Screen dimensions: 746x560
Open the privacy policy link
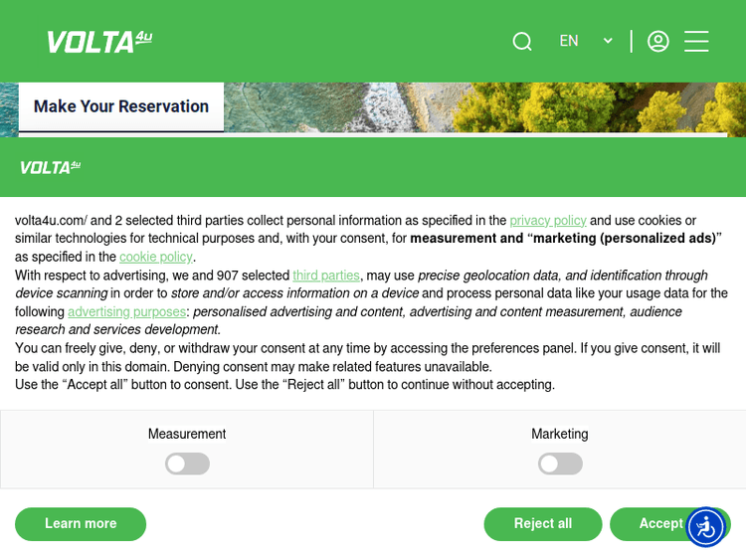[548, 221]
